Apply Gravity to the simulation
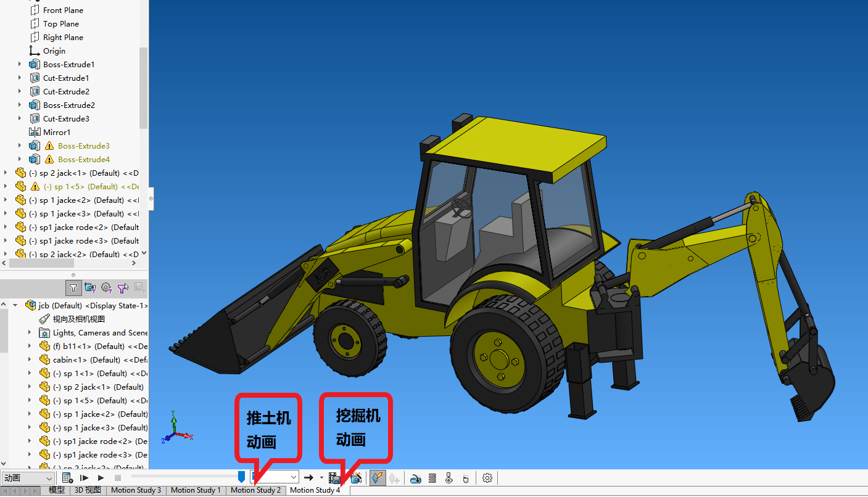The width and height of the screenshot is (868, 497). pyautogui.click(x=466, y=477)
